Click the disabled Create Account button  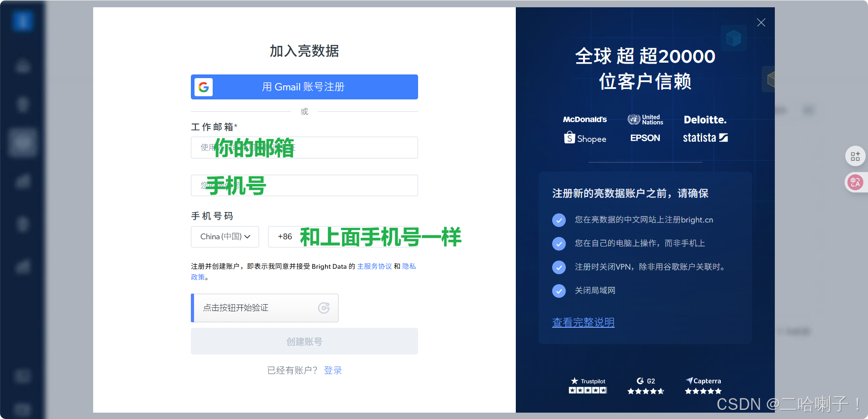pos(304,341)
